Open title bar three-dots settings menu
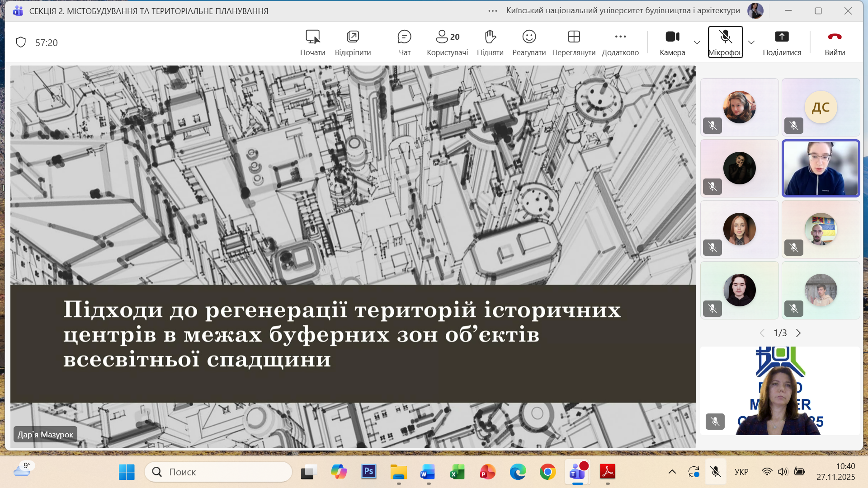Image resolution: width=868 pixels, height=488 pixels. coord(493,11)
